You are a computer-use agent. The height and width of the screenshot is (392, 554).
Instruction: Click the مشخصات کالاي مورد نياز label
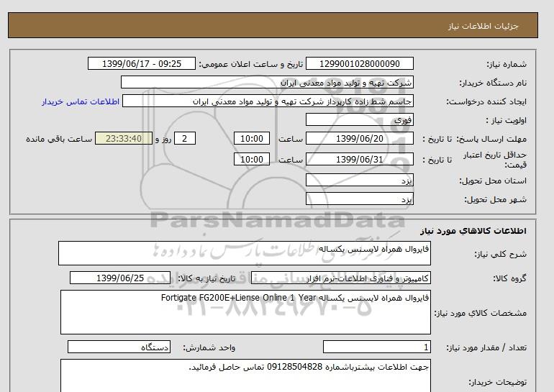481,313
